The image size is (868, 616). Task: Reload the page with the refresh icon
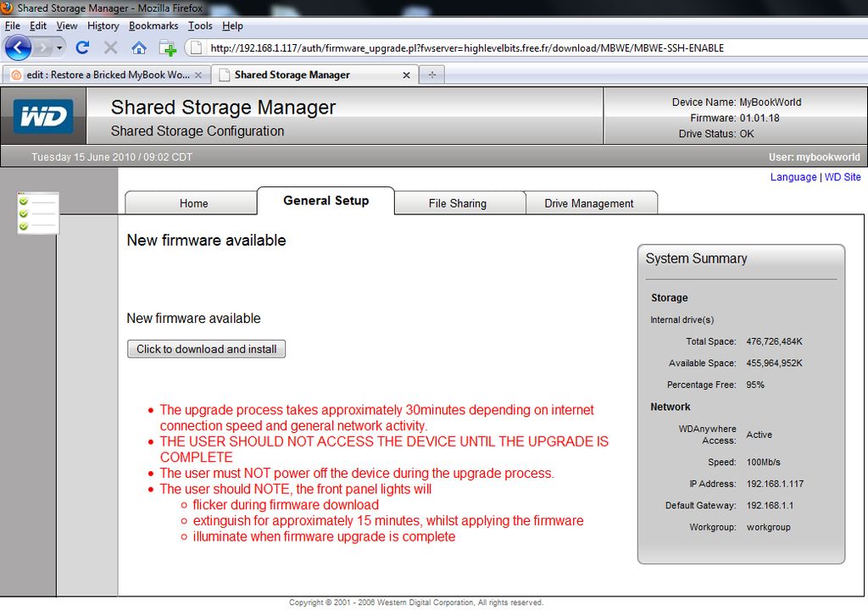click(82, 48)
